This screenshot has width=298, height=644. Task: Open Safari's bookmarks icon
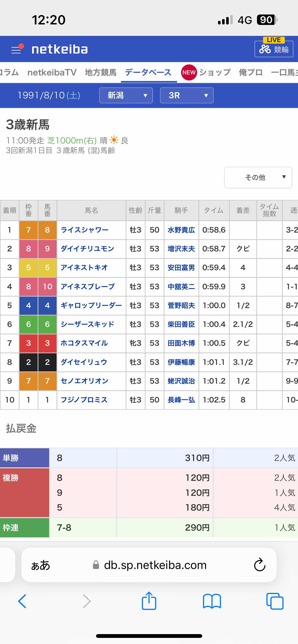pyautogui.click(x=212, y=601)
